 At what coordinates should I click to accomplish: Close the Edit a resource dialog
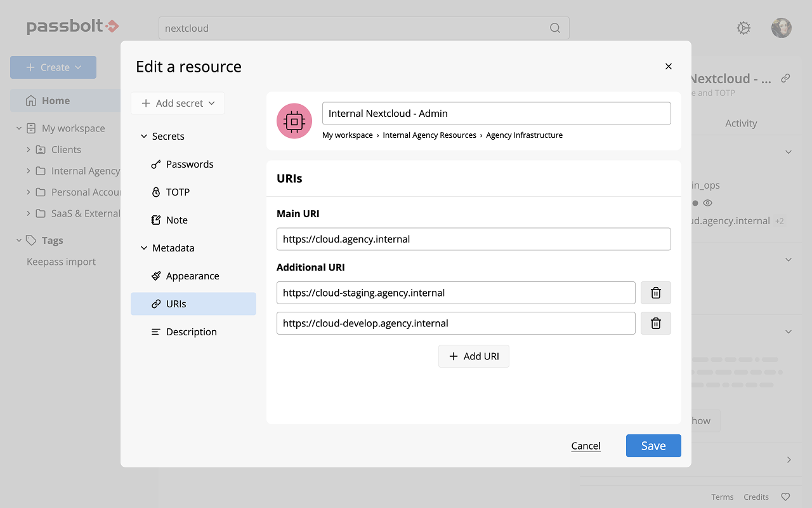pos(668,66)
